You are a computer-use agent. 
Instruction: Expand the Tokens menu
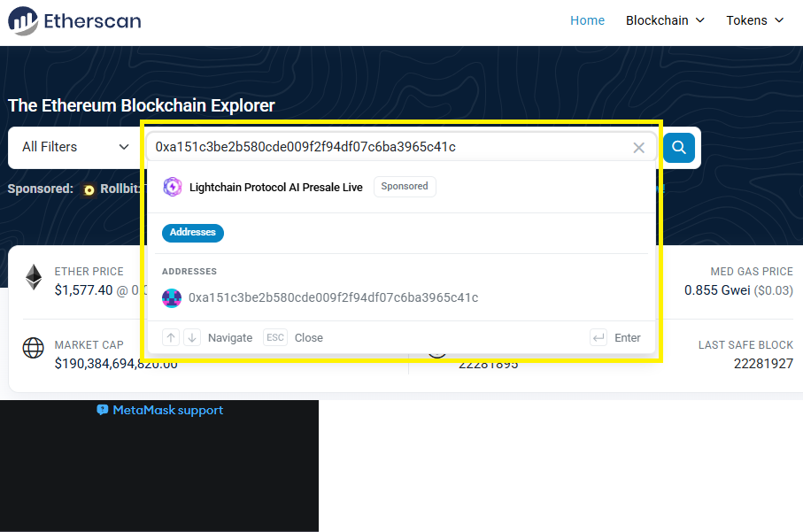[x=755, y=20]
